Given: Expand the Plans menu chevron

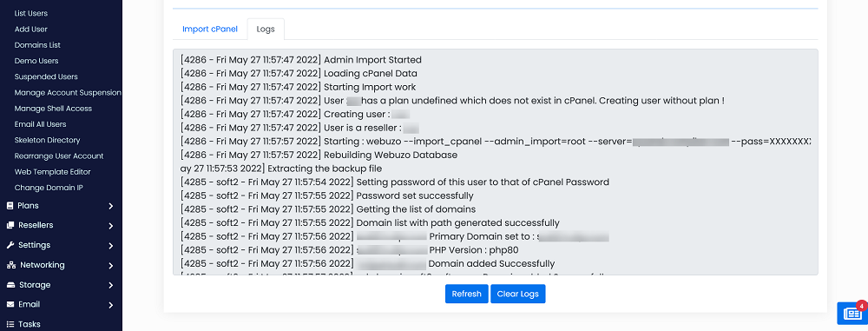Looking at the screenshot, I should [x=111, y=206].
